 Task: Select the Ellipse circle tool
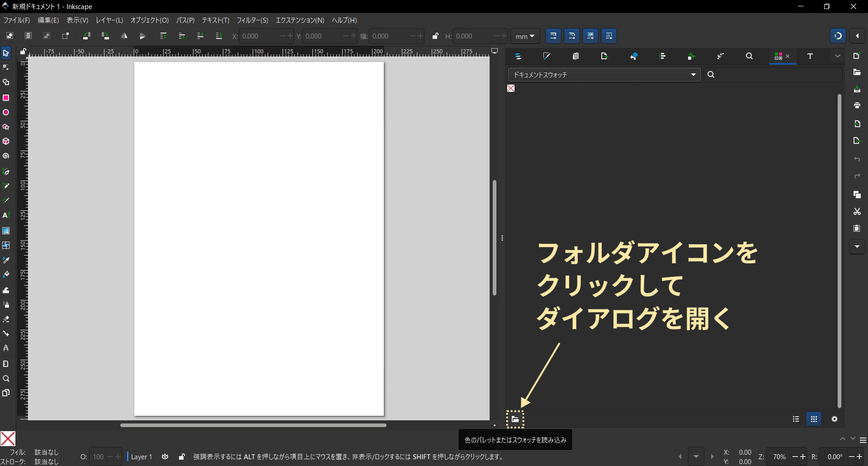tap(6, 112)
